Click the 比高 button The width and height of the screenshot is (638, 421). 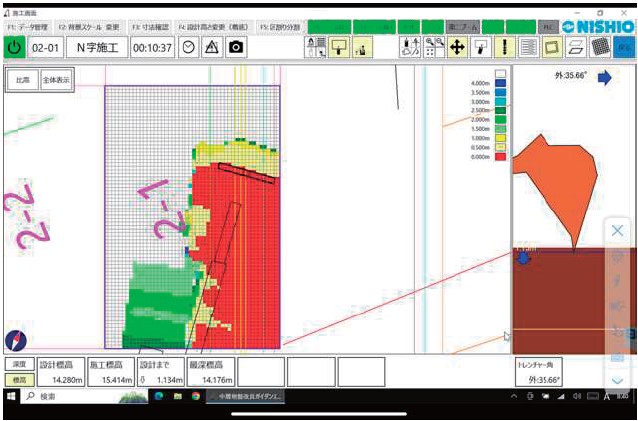point(23,80)
